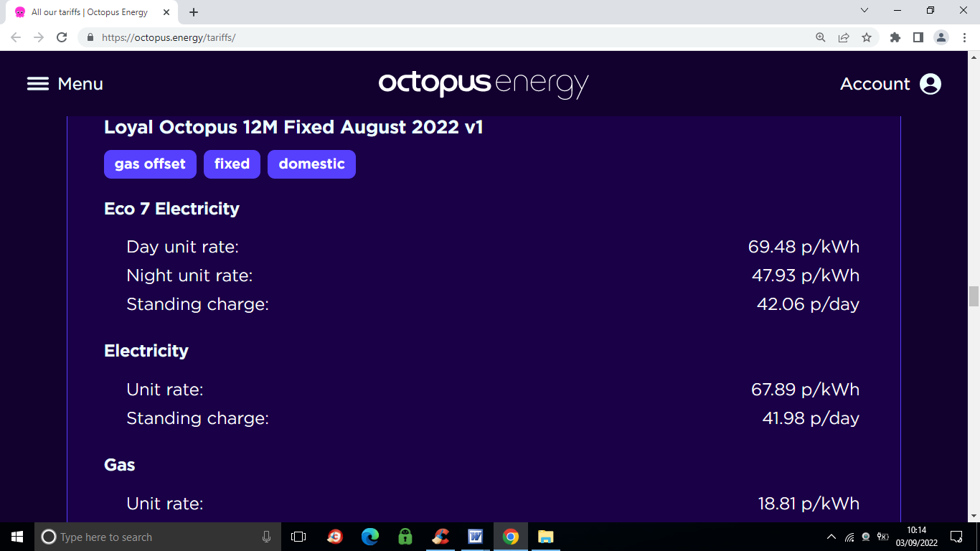The height and width of the screenshot is (551, 980).
Task: Click the 'gas offset' tag
Action: click(150, 164)
